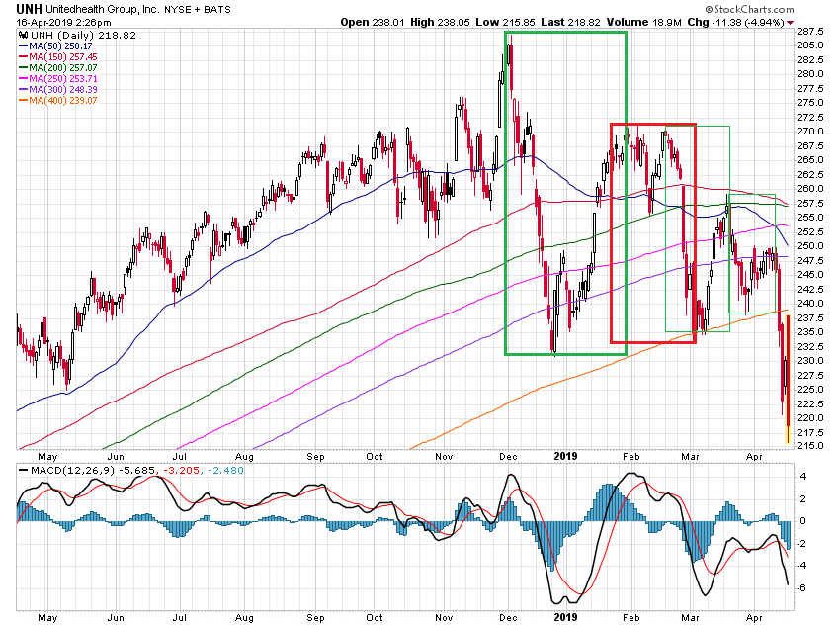Click the 4 label on MACD scale

coord(802,477)
